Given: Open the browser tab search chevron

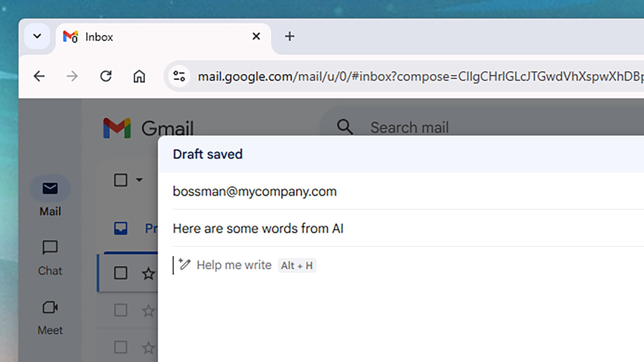Looking at the screenshot, I should [37, 36].
